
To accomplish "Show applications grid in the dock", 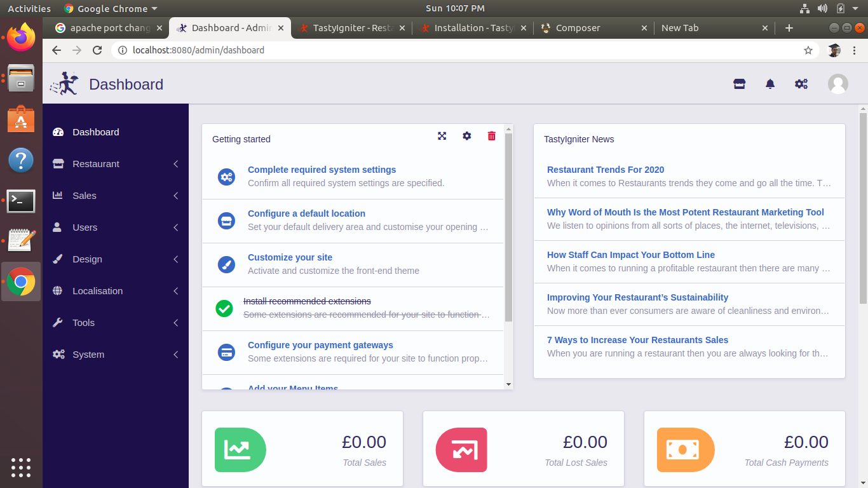I will point(21,467).
